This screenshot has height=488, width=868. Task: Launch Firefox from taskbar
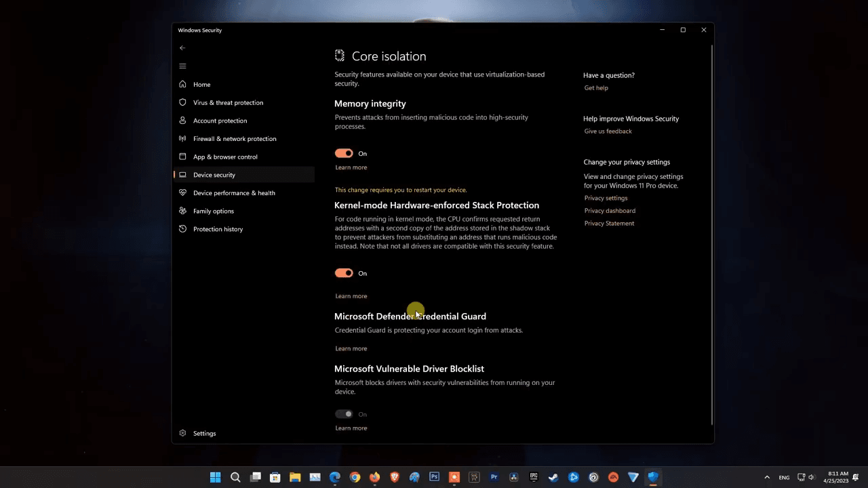pos(375,477)
